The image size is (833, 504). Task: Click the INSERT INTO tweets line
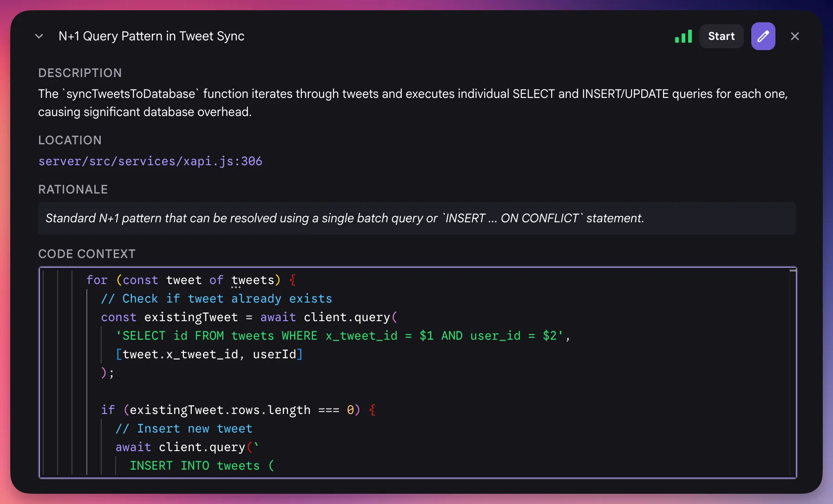click(x=202, y=465)
